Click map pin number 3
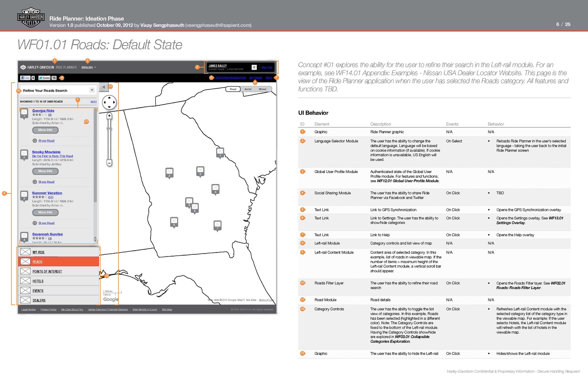The width and height of the screenshot is (588, 381). 200,171
